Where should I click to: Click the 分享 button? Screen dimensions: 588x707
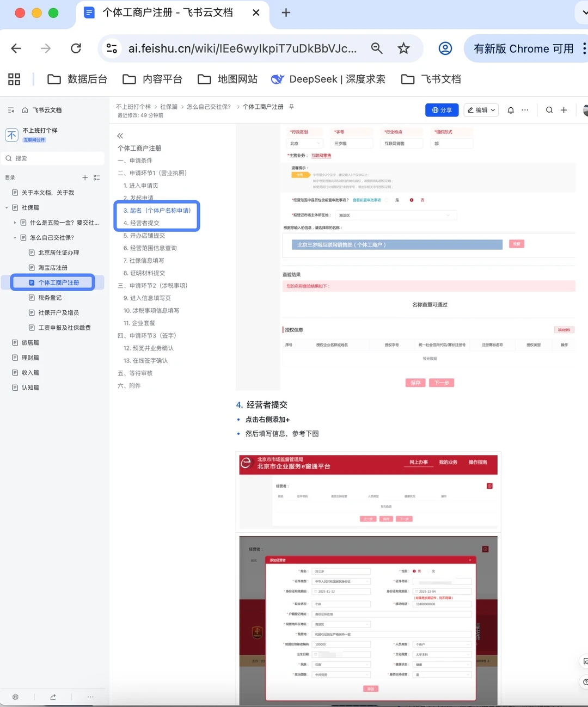point(442,110)
